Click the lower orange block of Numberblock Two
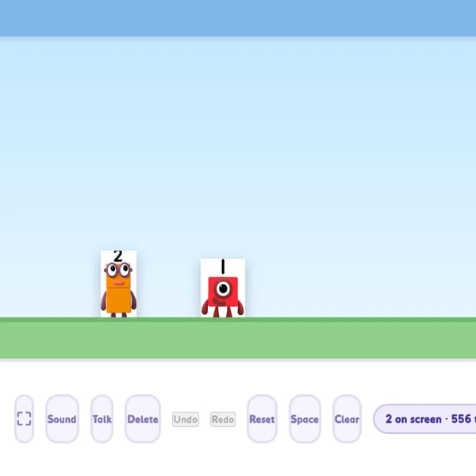The height and width of the screenshot is (476, 476). pyautogui.click(x=119, y=300)
